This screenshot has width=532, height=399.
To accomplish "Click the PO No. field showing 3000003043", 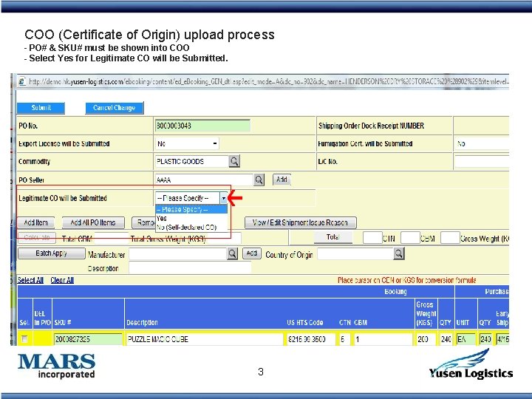I will pyautogui.click(x=202, y=126).
